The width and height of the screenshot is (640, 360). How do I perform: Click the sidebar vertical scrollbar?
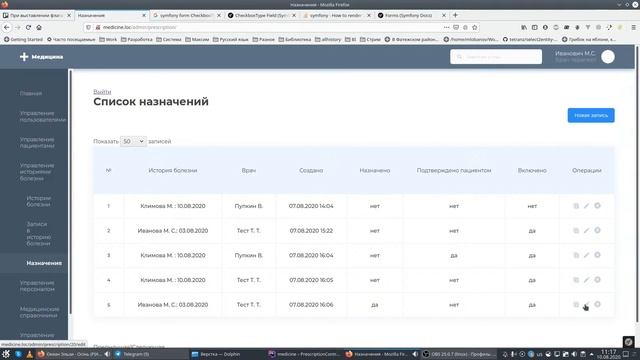71,192
